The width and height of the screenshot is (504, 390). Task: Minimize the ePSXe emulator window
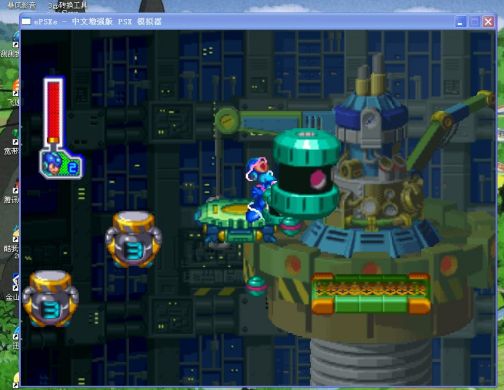click(460, 22)
